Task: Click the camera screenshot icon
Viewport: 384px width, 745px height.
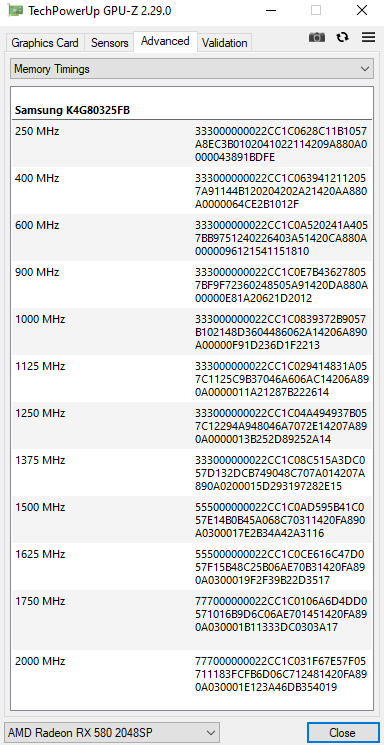Action: pos(317,38)
